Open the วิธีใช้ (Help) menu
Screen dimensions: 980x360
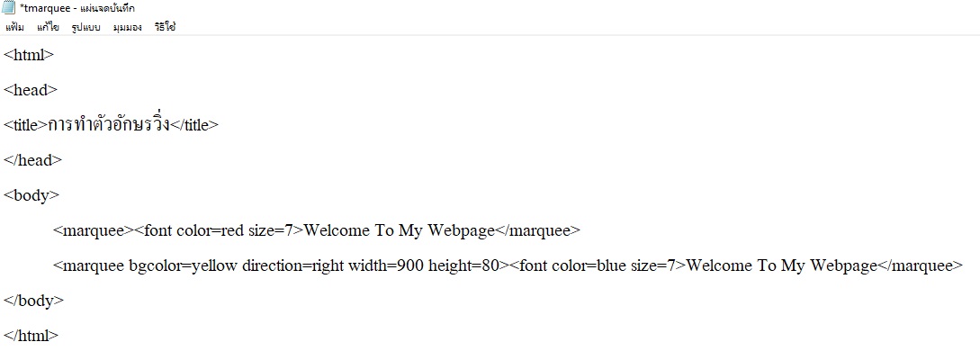tap(165, 27)
